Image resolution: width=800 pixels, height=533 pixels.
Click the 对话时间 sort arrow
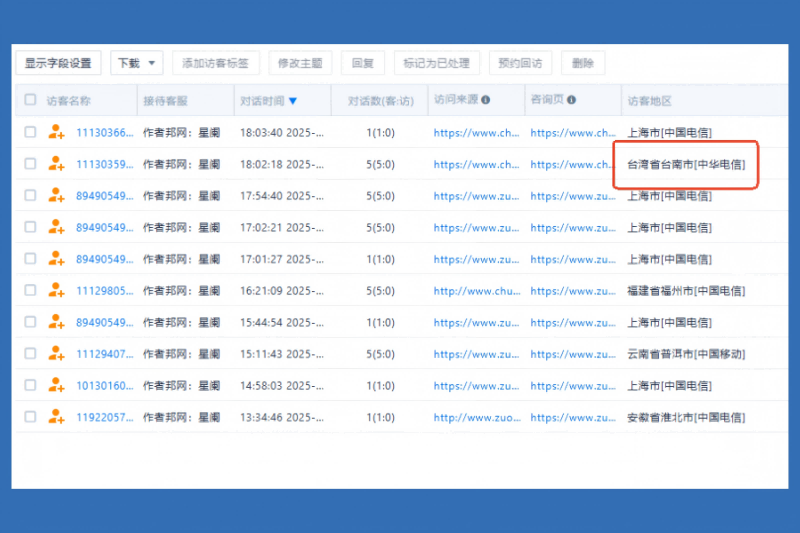(293, 101)
